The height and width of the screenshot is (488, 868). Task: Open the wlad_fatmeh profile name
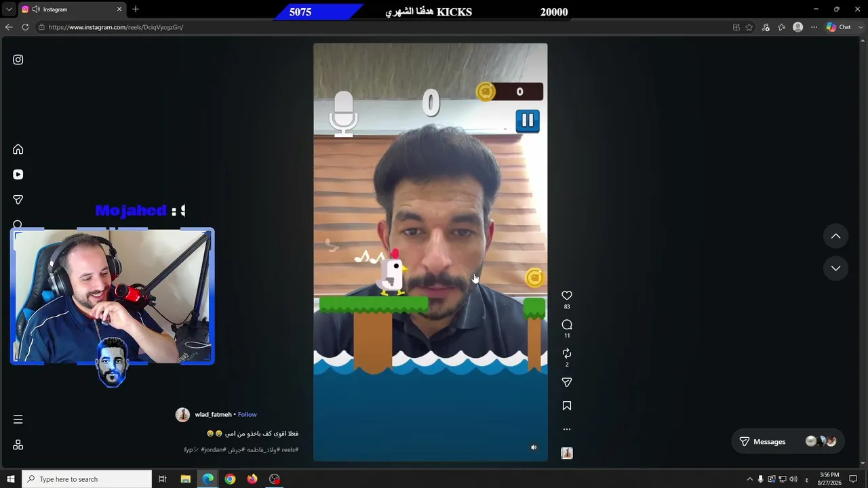tap(213, 415)
